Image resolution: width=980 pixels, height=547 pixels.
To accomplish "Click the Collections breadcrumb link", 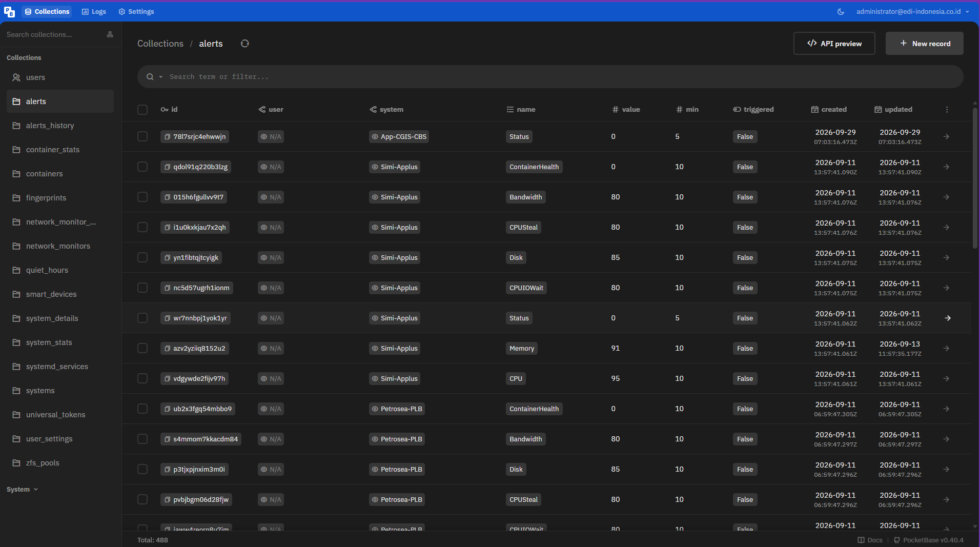I will pyautogui.click(x=160, y=44).
